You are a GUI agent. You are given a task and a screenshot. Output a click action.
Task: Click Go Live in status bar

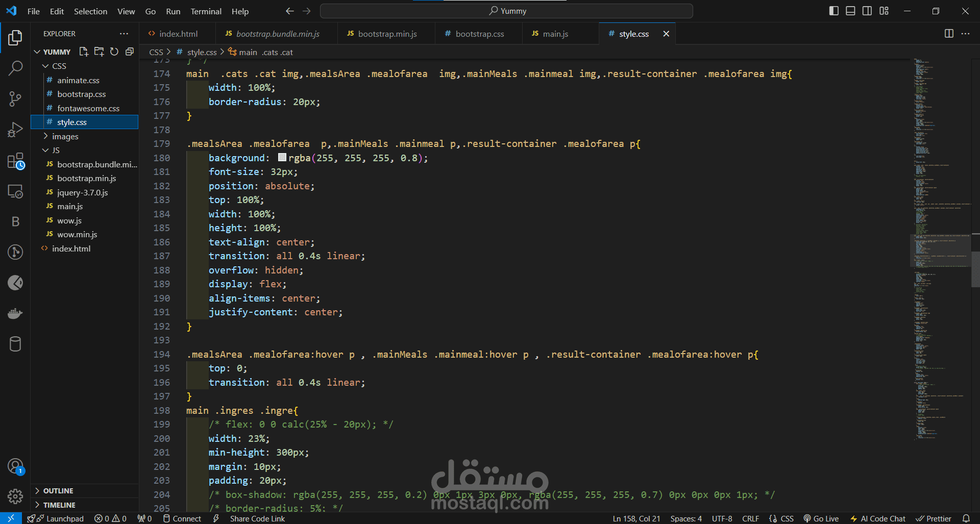point(821,518)
